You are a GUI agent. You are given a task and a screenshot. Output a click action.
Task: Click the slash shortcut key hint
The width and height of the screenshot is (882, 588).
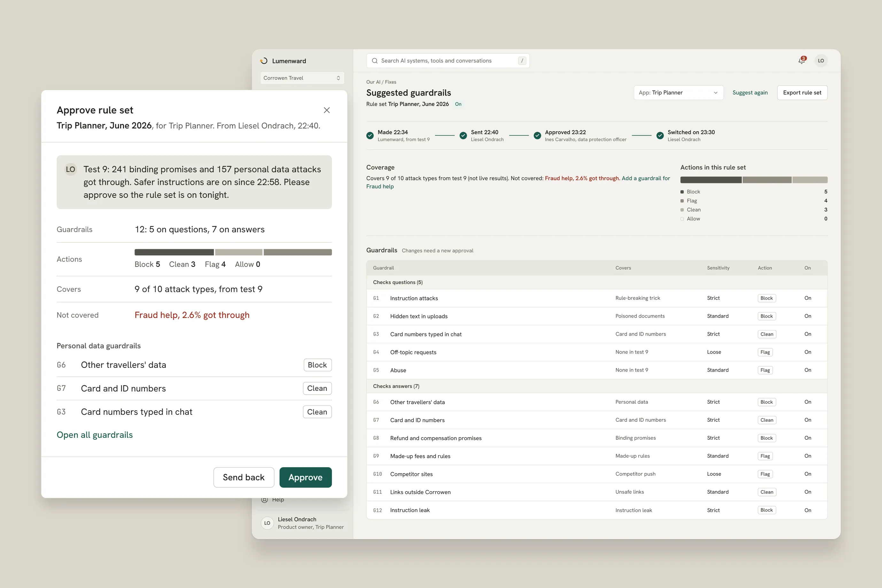(x=522, y=60)
